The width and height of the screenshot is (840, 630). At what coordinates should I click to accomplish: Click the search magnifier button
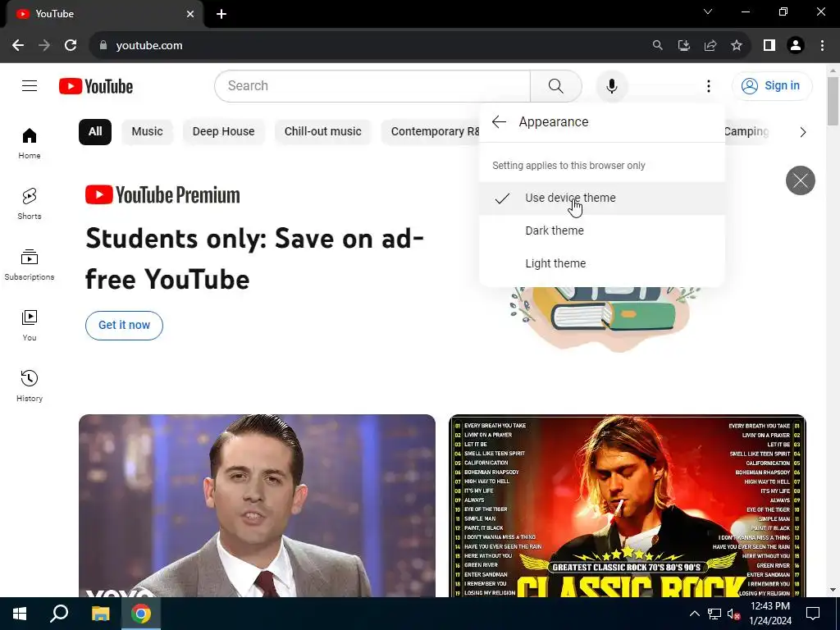[x=555, y=85]
